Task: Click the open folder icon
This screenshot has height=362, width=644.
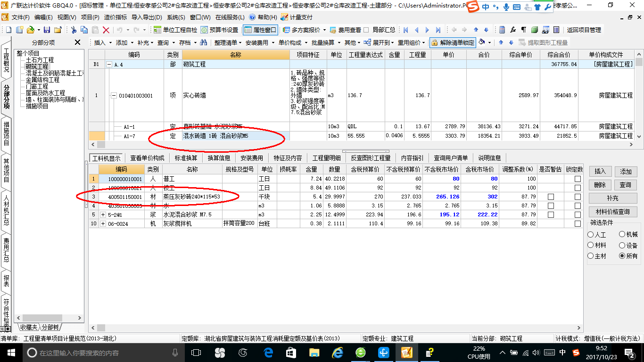Action: [x=30, y=30]
